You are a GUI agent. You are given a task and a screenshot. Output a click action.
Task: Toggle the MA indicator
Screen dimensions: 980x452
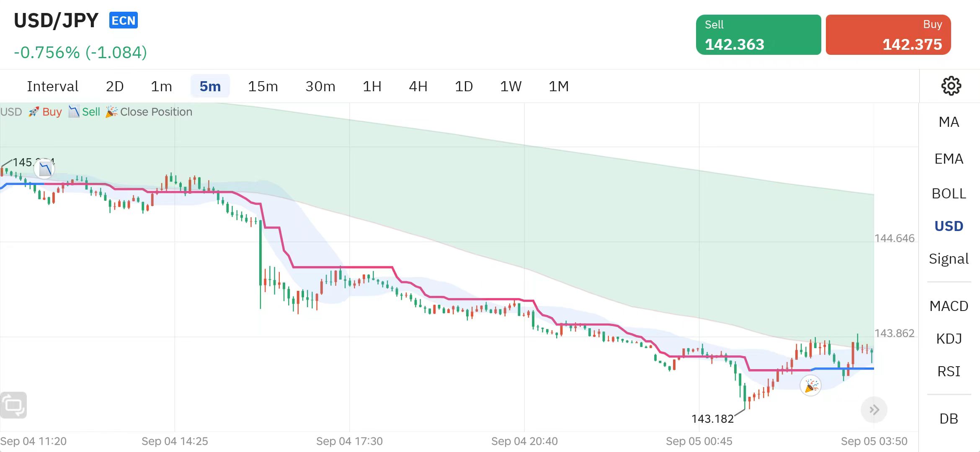pos(949,122)
